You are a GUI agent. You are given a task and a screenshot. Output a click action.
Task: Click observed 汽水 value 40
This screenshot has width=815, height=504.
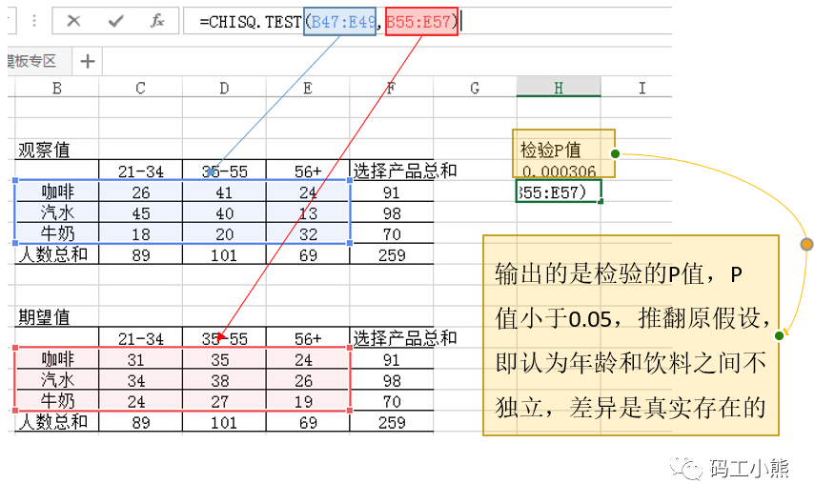(x=224, y=213)
